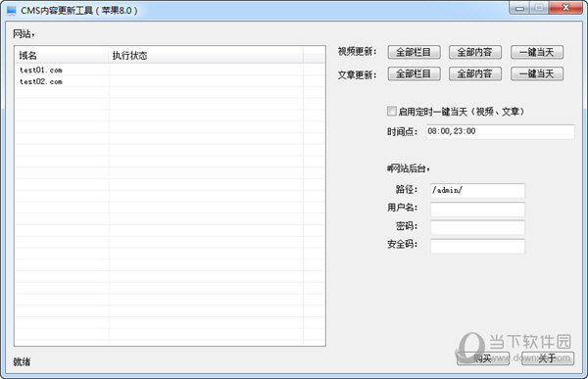The image size is (588, 379).
Task: Click the 执行状态 column header
Action: pos(206,56)
